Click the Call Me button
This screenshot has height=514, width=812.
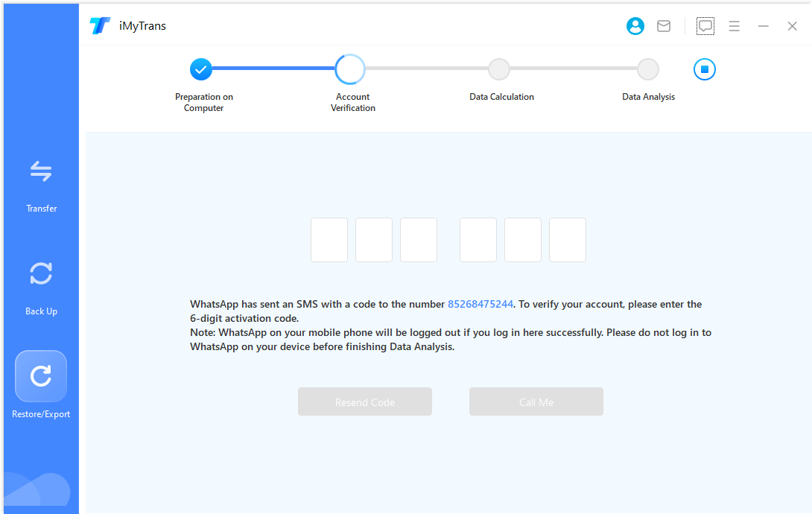(x=536, y=402)
